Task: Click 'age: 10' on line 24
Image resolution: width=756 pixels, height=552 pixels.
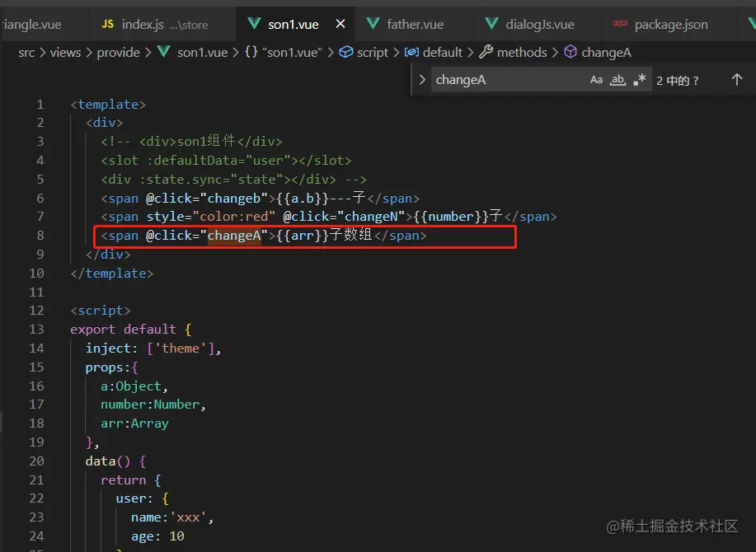Action: [157, 536]
